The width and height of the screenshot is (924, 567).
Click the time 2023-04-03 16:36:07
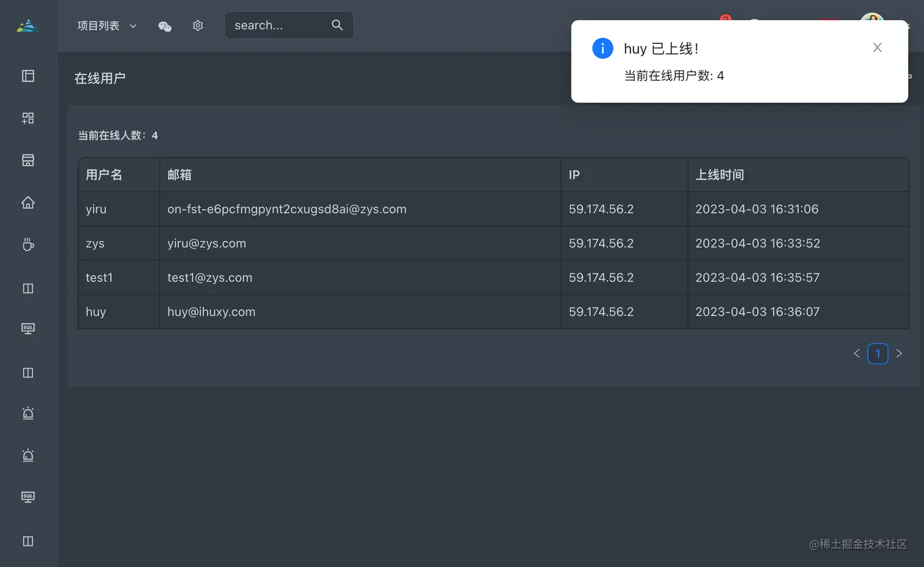pyautogui.click(x=757, y=312)
